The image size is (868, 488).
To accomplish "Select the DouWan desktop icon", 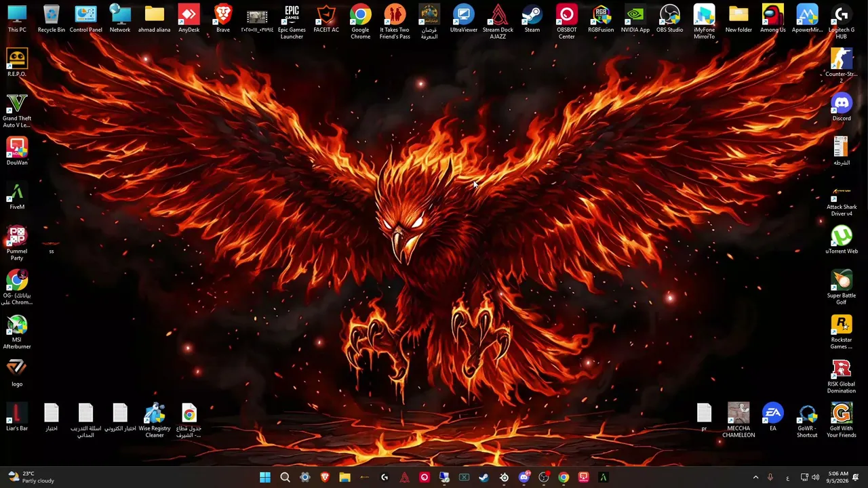I will point(17,152).
